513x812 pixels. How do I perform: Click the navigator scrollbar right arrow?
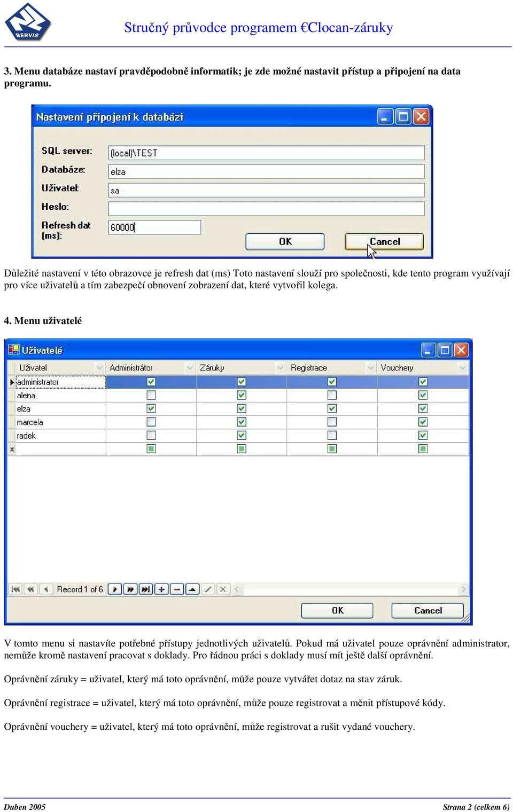463,589
